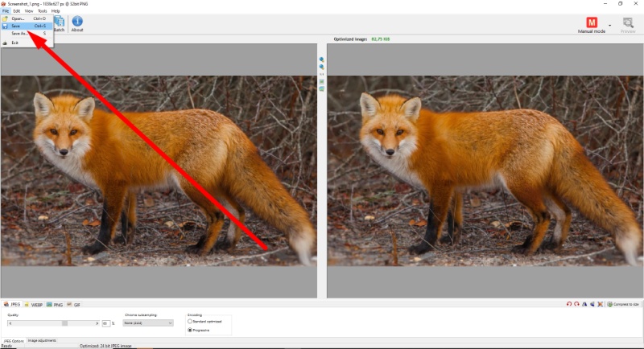Screen dimensions: 644x349
Task: Switch to the PNG format tab
Action: click(55, 305)
